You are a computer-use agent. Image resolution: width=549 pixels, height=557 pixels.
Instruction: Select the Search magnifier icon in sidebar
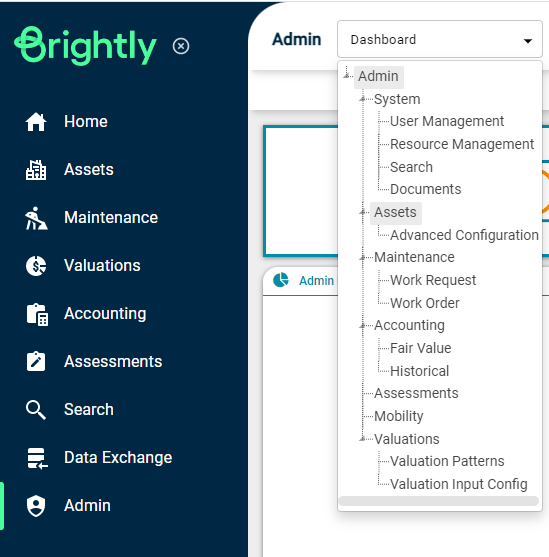pos(36,410)
